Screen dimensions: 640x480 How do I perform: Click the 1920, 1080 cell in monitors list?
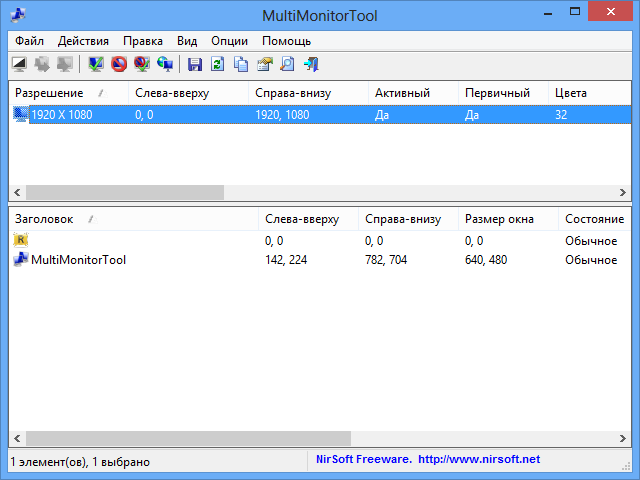[282, 115]
